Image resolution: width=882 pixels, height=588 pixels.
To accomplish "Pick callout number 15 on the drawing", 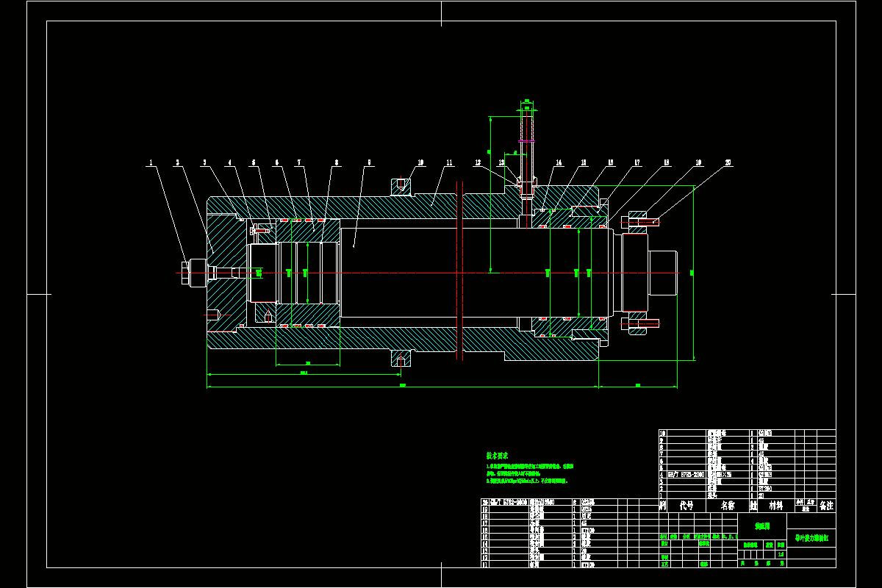I will (x=584, y=162).
